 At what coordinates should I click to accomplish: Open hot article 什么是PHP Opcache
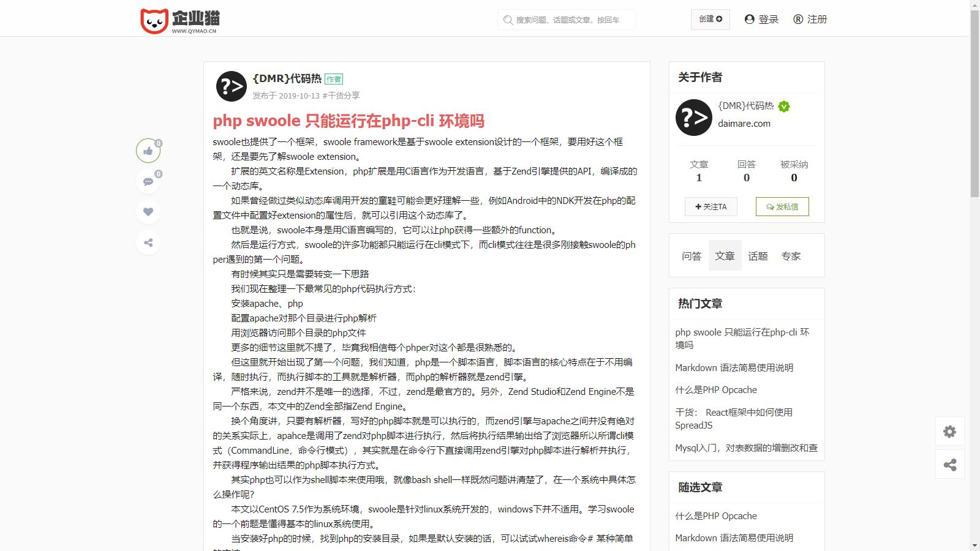point(716,390)
